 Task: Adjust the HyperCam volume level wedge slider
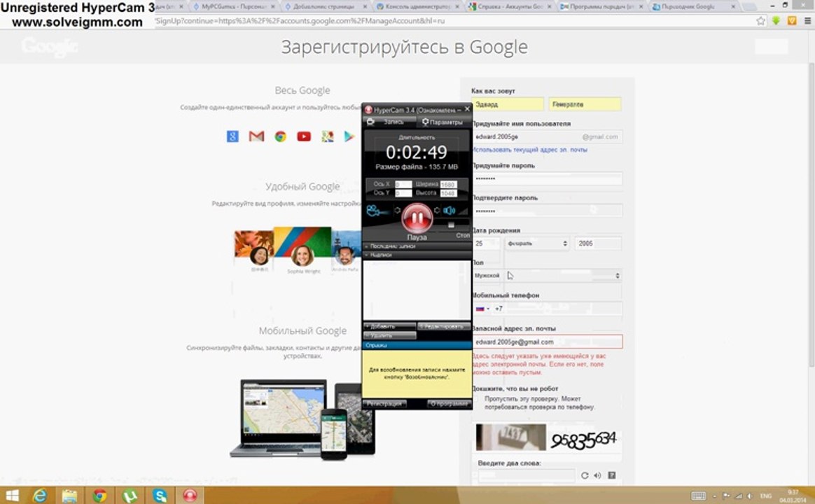(x=463, y=211)
